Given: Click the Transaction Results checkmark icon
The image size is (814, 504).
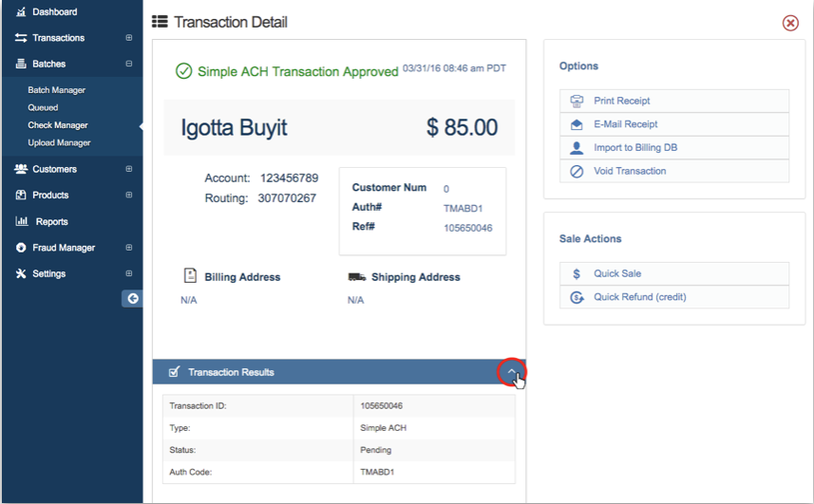Looking at the screenshot, I should (x=174, y=372).
